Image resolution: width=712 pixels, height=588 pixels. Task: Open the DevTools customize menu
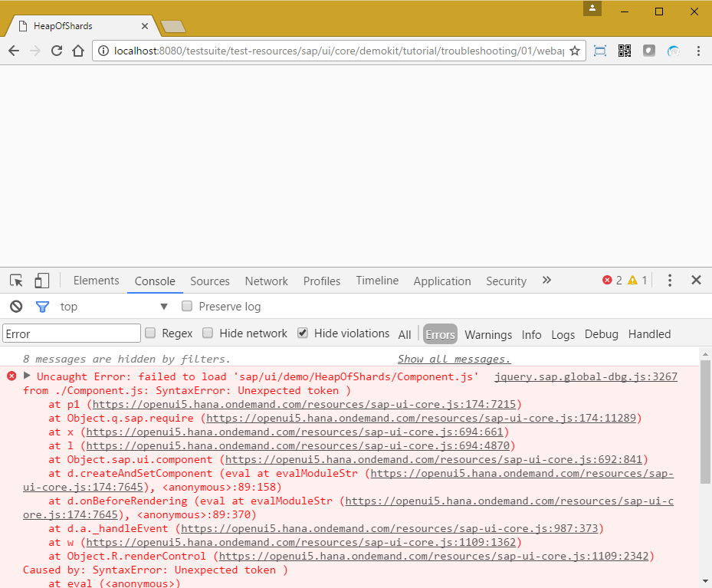(670, 280)
